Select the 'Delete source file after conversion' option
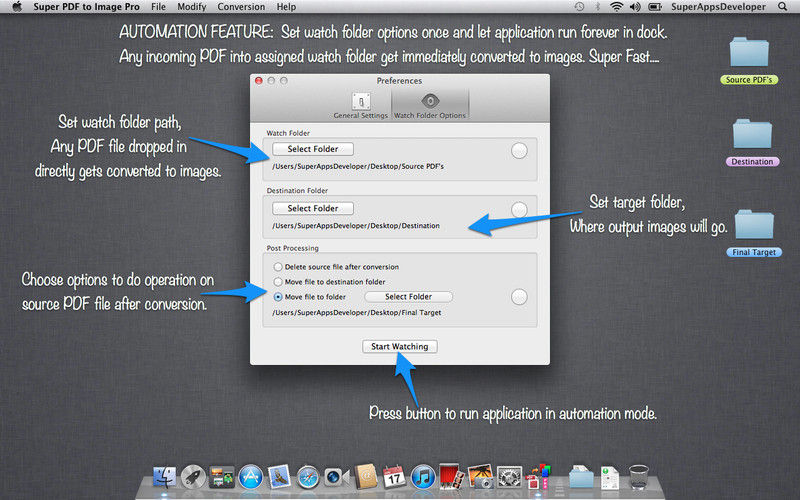The height and width of the screenshot is (500, 800). coord(279,267)
